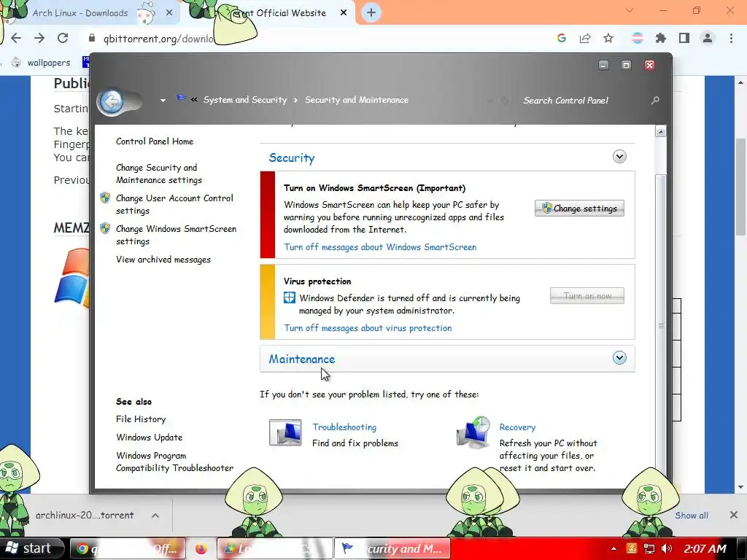747x560 pixels.
Task: Click the Troubleshooting monitor icon
Action: (285, 432)
